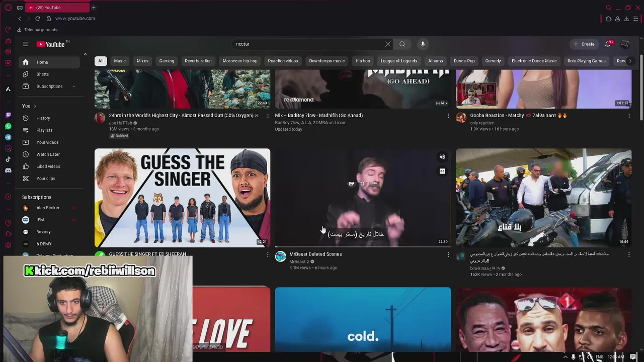The image size is (644, 362).
Task: Unmute the MrBeast preview video
Action: coord(442,157)
